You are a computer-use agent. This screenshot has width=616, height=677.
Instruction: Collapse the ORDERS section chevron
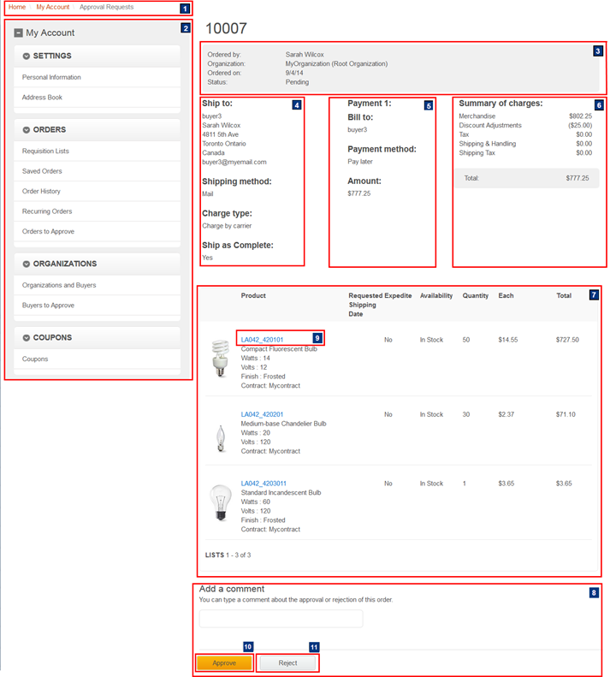pos(27,130)
